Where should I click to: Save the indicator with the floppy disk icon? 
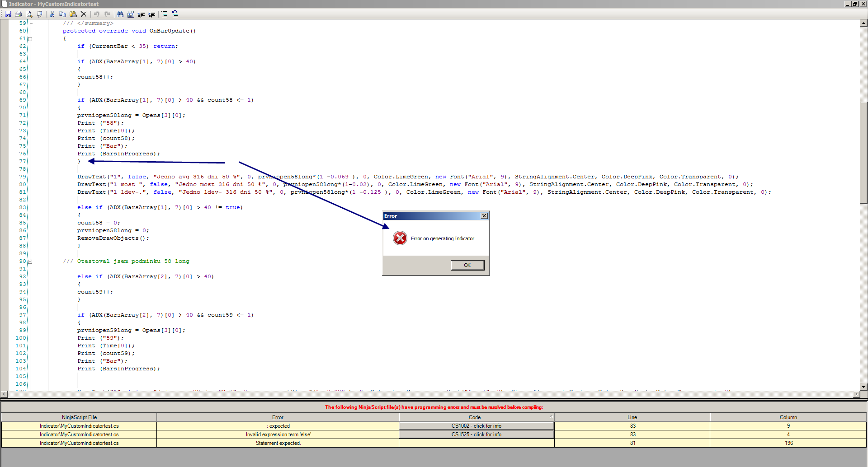coord(8,14)
